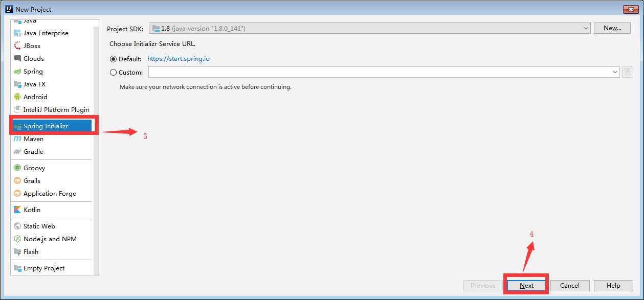Click the Static Web icon
The height and width of the screenshot is (300, 644).
click(17, 226)
